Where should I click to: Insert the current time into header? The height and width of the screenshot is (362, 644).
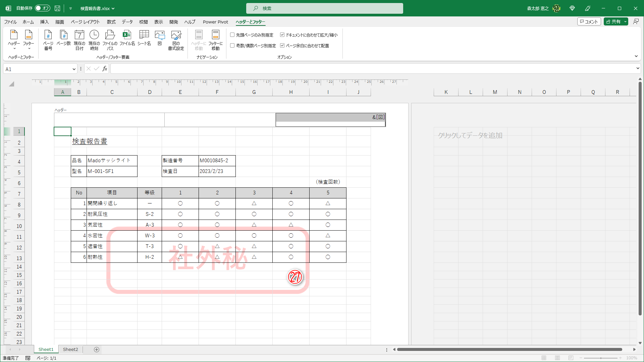[x=94, y=39]
